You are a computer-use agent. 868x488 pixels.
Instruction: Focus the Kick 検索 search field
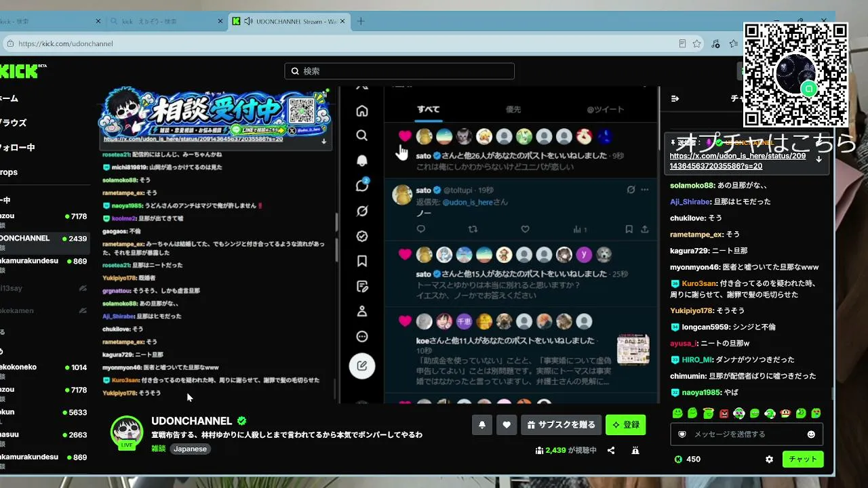[399, 71]
